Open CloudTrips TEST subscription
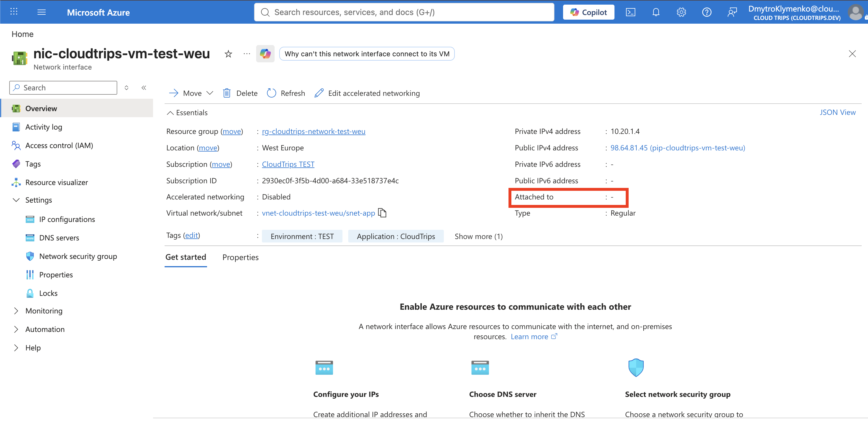The width and height of the screenshot is (868, 422). pyautogui.click(x=288, y=164)
